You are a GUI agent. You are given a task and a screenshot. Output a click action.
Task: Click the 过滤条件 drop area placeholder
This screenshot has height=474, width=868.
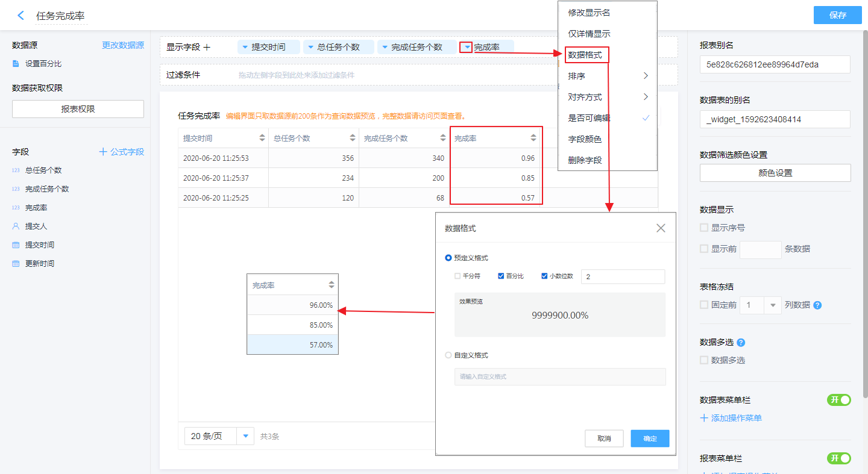[x=297, y=75]
